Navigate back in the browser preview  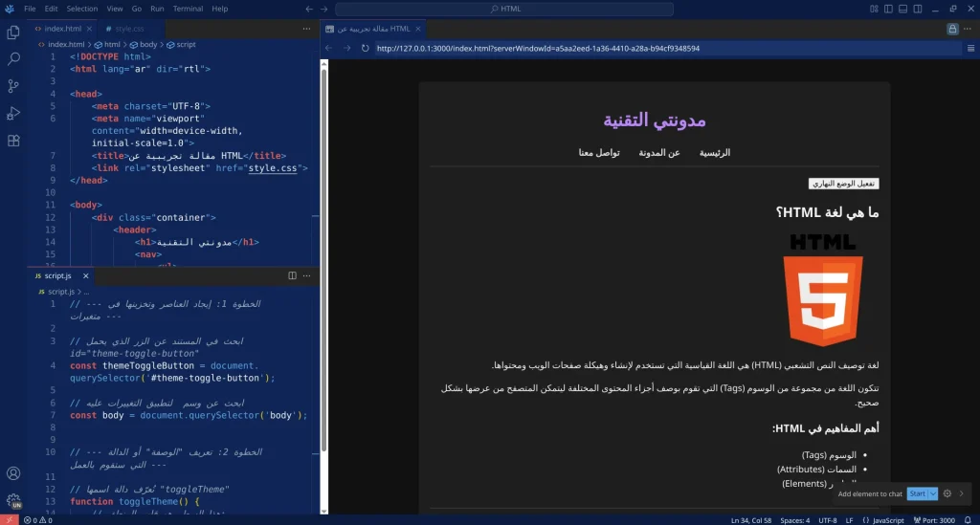(x=329, y=48)
